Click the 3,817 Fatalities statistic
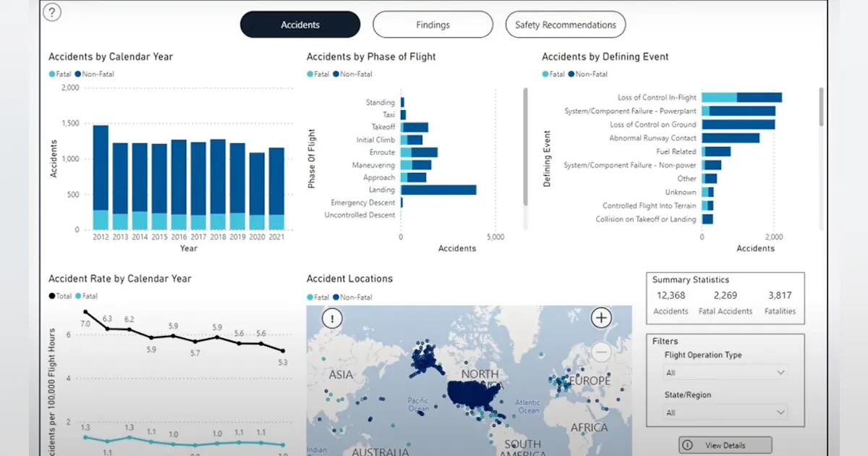This screenshot has height=456, width=868. 780,303
